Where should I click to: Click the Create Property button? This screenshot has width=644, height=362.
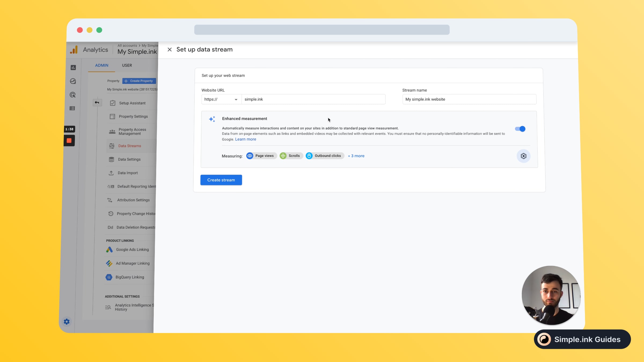(x=139, y=81)
